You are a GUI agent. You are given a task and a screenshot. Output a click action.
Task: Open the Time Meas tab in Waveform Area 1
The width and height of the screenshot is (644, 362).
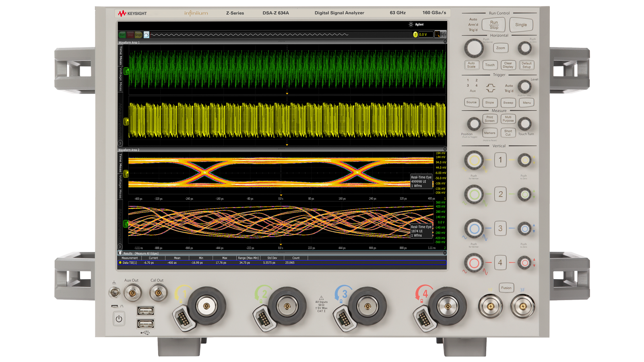pos(120,56)
